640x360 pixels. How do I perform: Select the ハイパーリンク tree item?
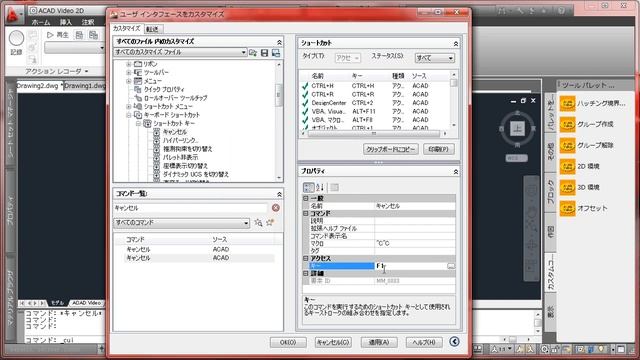pyautogui.click(x=180, y=140)
